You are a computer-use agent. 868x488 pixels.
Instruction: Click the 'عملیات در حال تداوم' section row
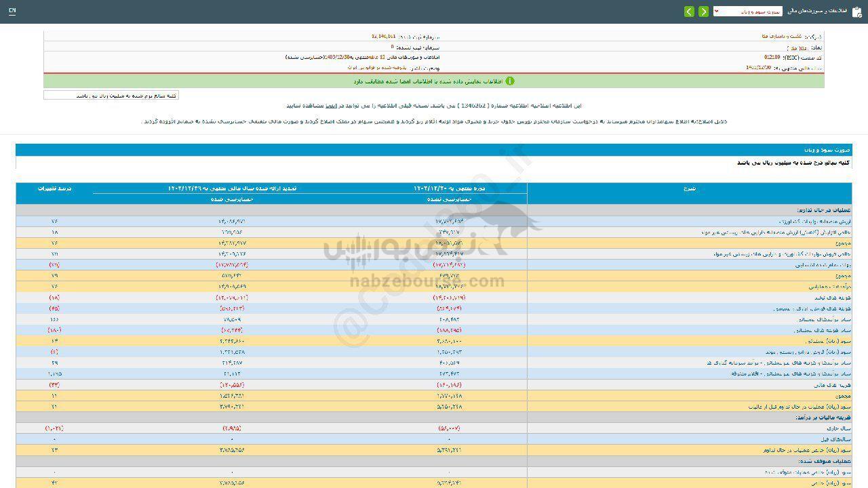[825, 210]
